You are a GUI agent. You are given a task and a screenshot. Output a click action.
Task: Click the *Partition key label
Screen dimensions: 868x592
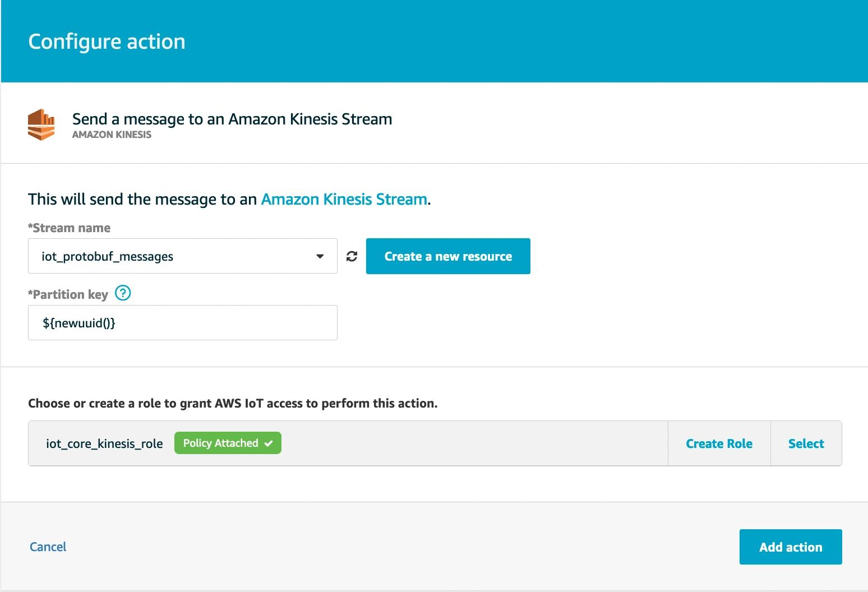point(68,294)
